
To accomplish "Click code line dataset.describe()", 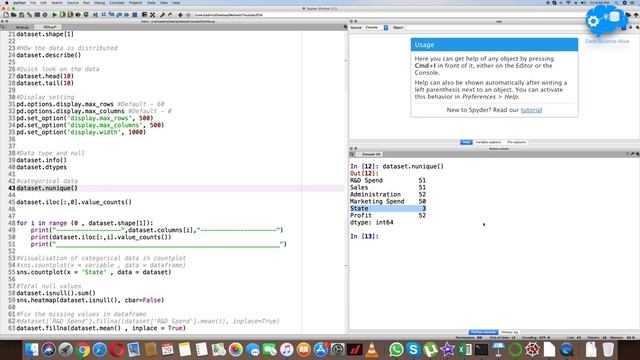I will 49,55.
